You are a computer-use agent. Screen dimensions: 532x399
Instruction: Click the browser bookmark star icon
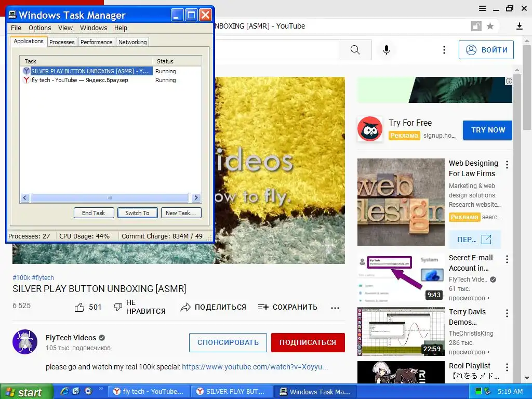[490, 26]
